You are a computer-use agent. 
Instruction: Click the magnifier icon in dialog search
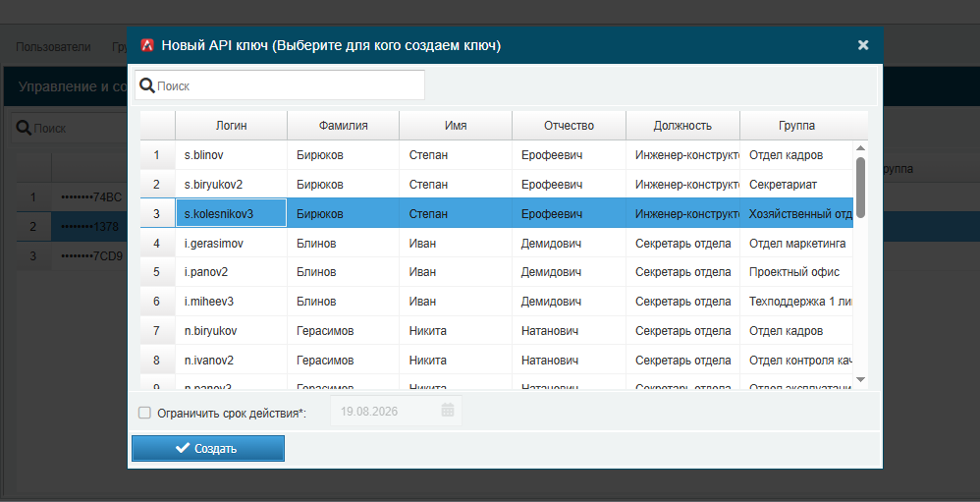(147, 85)
